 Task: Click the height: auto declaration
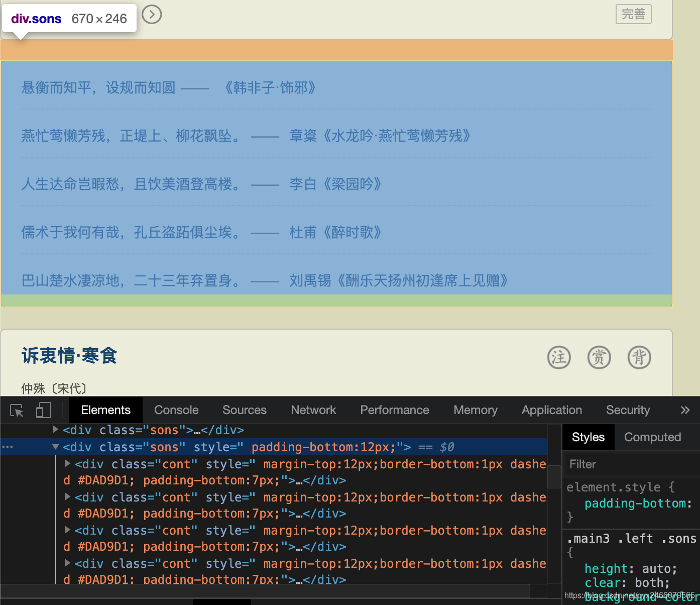tap(631, 569)
